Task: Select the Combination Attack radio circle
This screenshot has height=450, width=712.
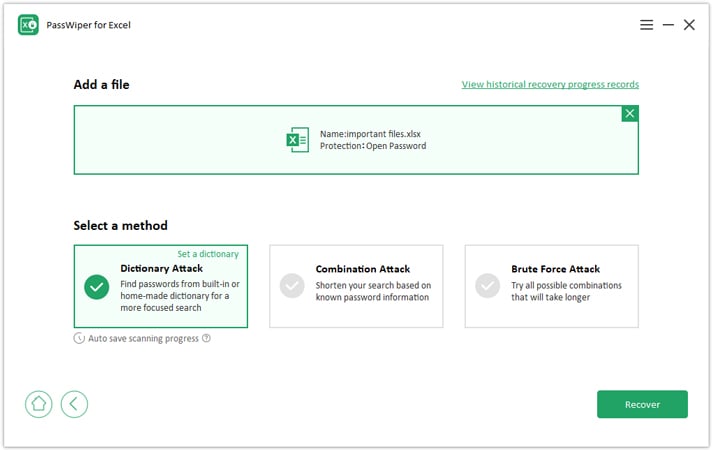Action: click(292, 287)
